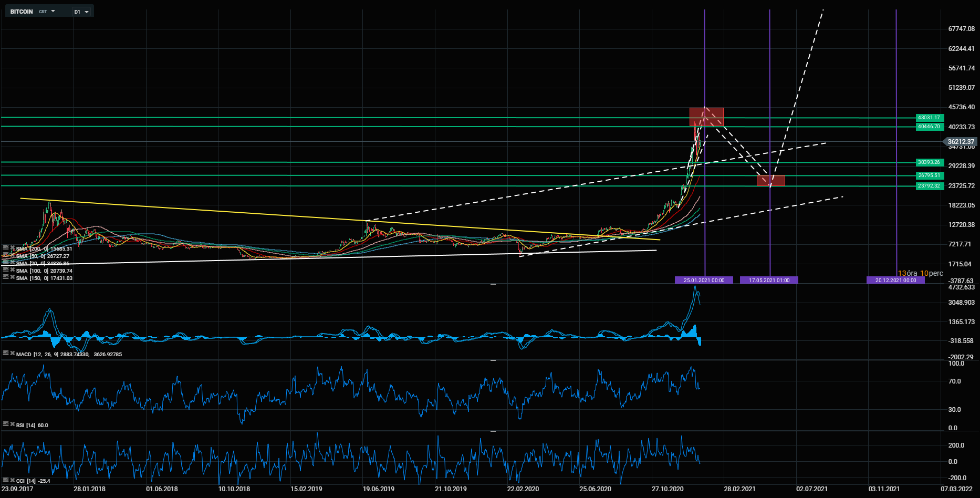This screenshot has width=980, height=498.
Task: Click the BITCOIN symbol name
Action: point(22,12)
